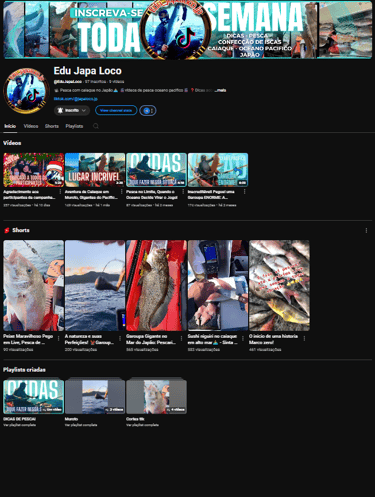Click 'Aventura de Caiaque em Muroto' video title
The height and width of the screenshot is (497, 375).
point(91,195)
